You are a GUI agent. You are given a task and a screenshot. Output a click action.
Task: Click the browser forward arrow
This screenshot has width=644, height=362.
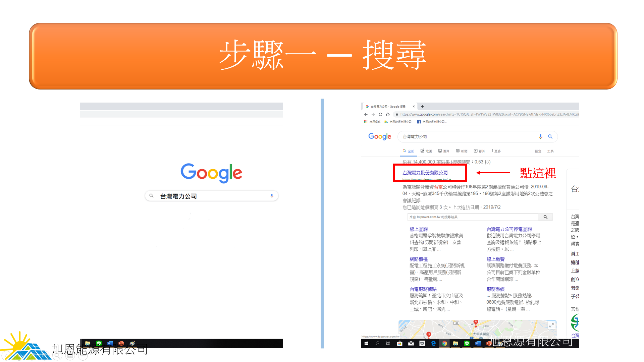tap(373, 114)
